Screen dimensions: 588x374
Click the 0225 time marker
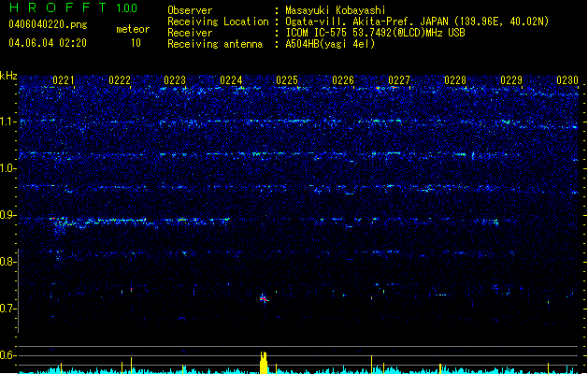pyautogui.click(x=287, y=80)
